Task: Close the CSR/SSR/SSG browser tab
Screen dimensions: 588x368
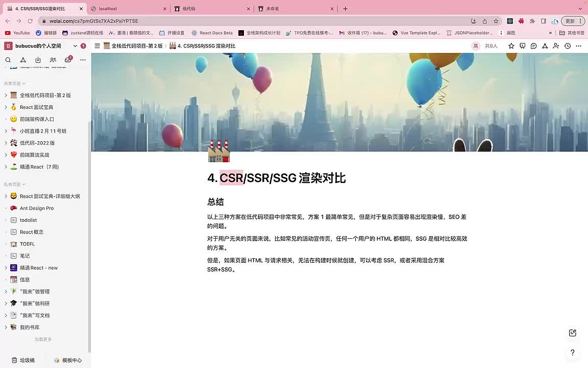Action: coord(81,9)
